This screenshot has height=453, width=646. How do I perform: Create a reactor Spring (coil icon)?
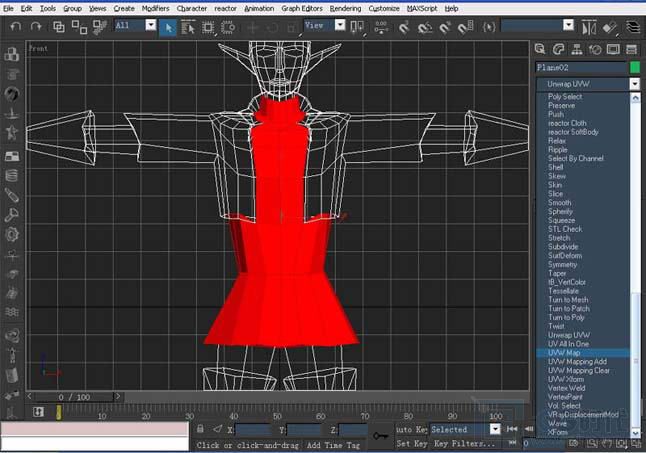click(x=12, y=176)
